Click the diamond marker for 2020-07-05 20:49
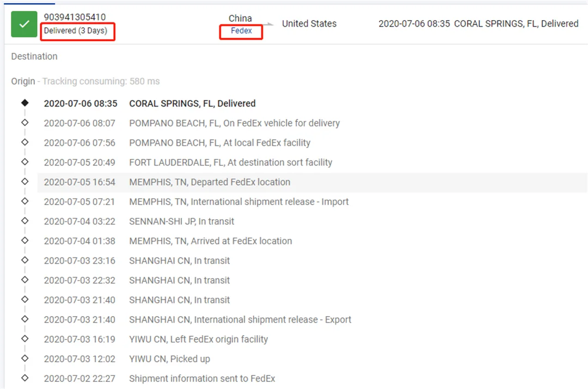Viewport: 588px width, 389px height. tap(24, 162)
